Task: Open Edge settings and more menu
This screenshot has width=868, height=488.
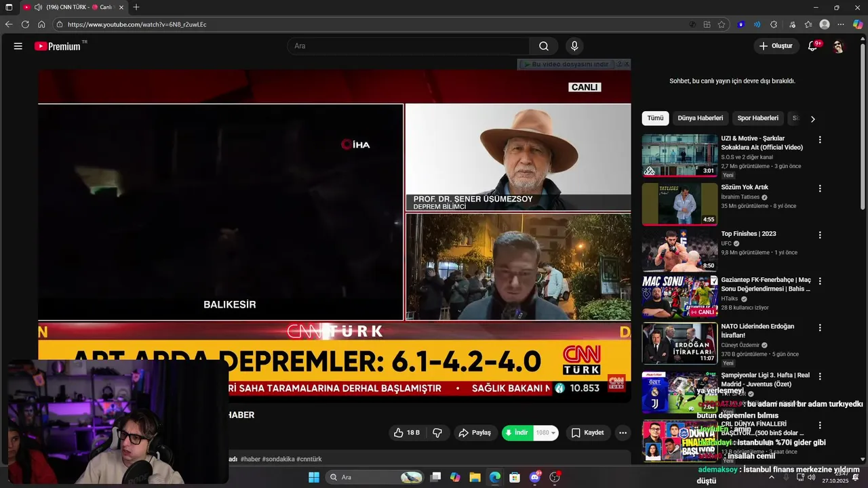Action: coord(841,24)
